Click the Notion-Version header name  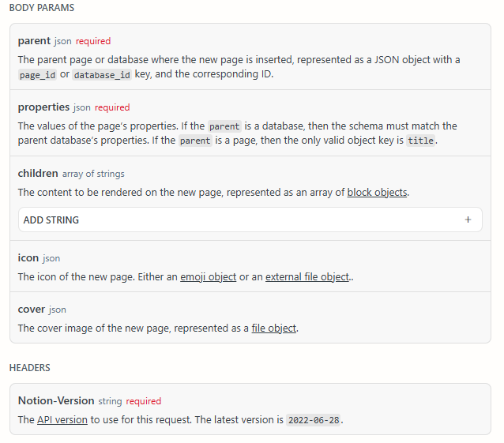coord(56,400)
